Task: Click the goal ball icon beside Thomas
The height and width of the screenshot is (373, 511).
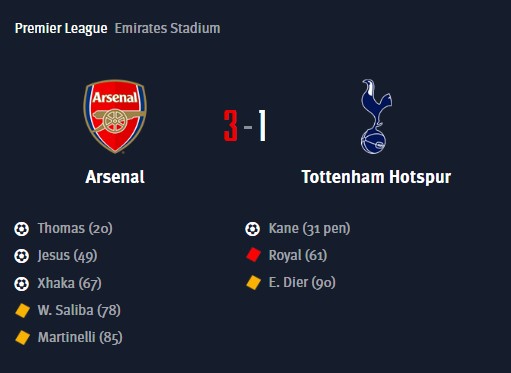Action: tap(22, 229)
